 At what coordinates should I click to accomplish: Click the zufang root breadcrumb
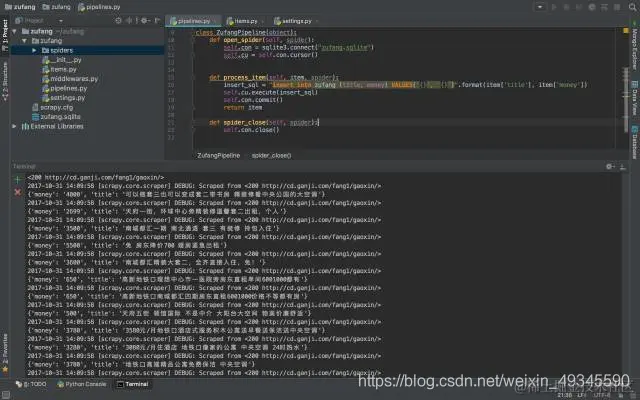pos(20,7)
